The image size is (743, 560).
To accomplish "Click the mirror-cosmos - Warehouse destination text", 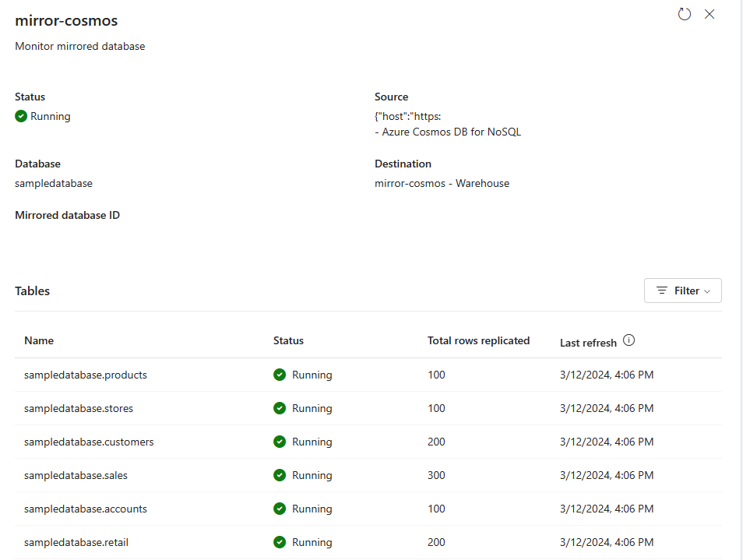I will 442,183.
